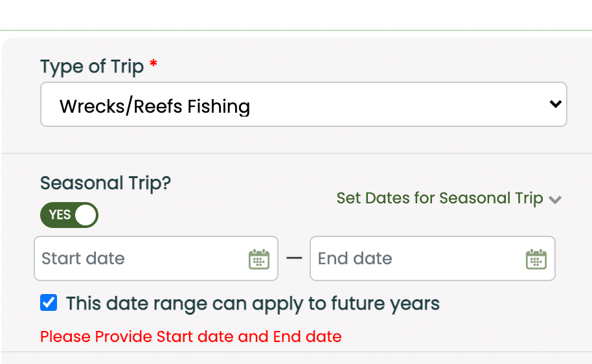Click the dash between date fields
This screenshot has height=364, width=592.
294,258
